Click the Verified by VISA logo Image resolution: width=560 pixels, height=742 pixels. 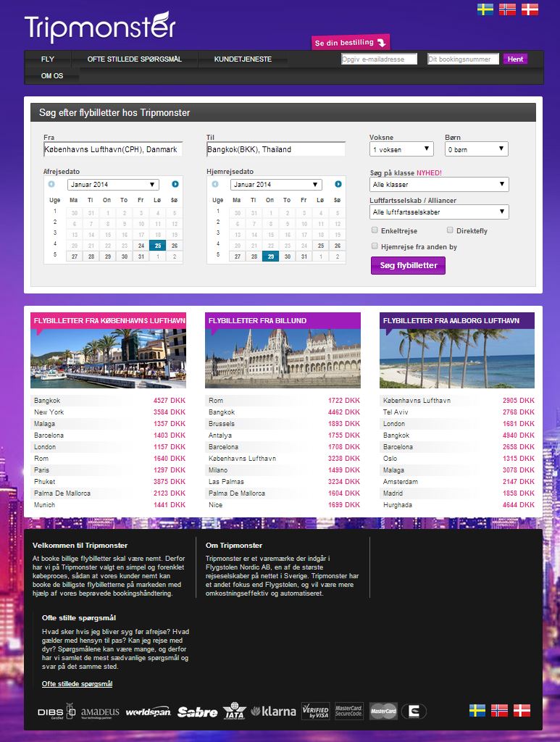315,711
